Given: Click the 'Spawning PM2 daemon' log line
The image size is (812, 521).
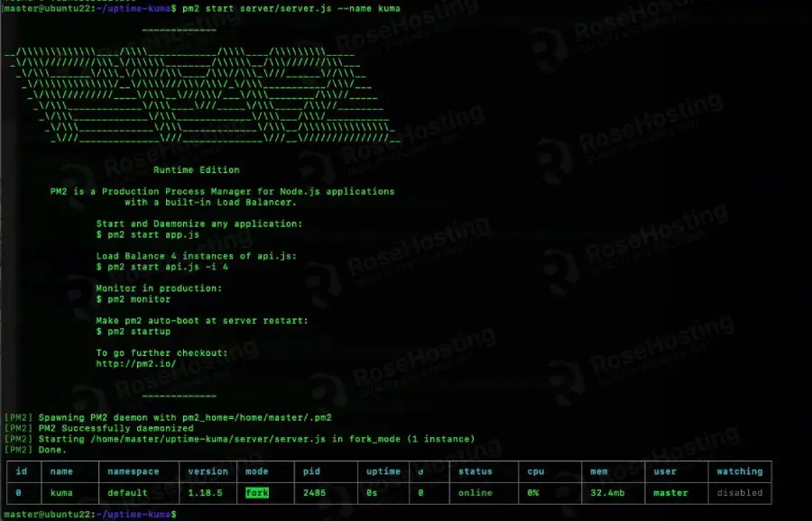Looking at the screenshot, I should (168, 417).
